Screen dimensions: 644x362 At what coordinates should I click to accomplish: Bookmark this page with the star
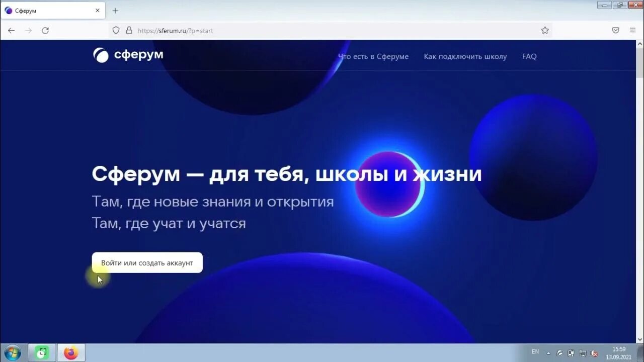point(545,31)
